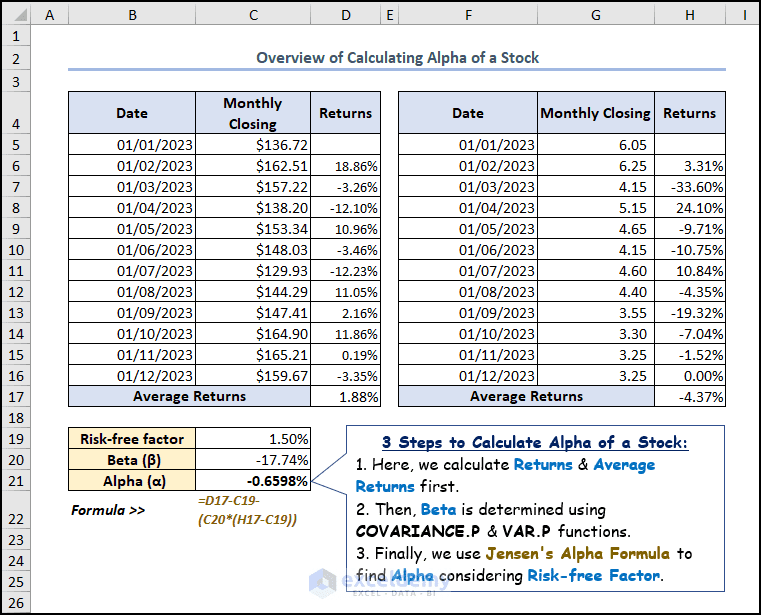The height and width of the screenshot is (615, 761).
Task: Click 'COVARIANCE.P' in the callout
Action: (418, 532)
